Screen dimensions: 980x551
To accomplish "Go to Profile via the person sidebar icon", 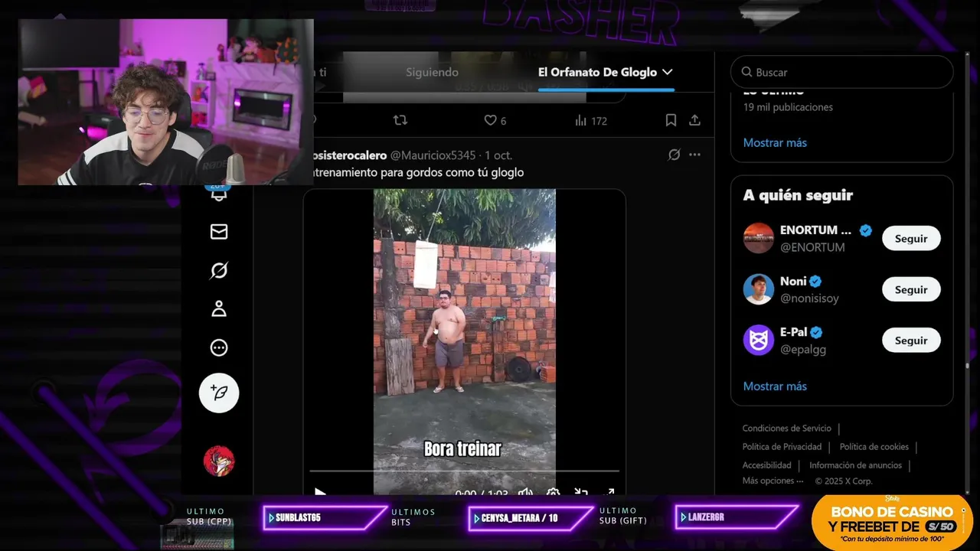I will click(x=219, y=308).
